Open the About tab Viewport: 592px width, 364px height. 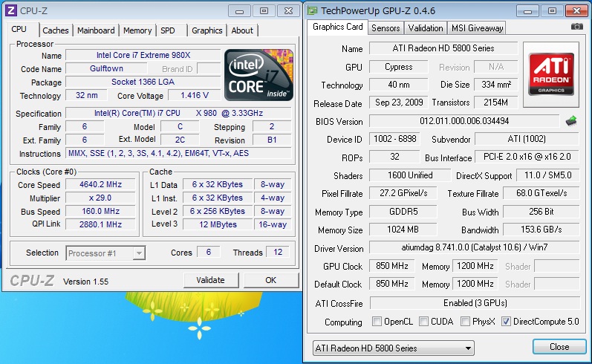point(242,30)
